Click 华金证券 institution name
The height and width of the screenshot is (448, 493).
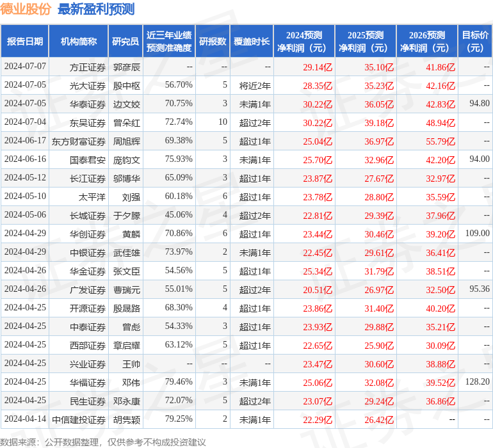pos(88,271)
